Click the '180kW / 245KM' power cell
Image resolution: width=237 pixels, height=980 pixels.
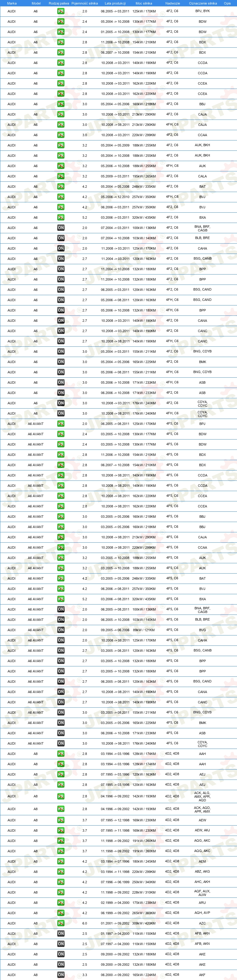click(144, 861)
